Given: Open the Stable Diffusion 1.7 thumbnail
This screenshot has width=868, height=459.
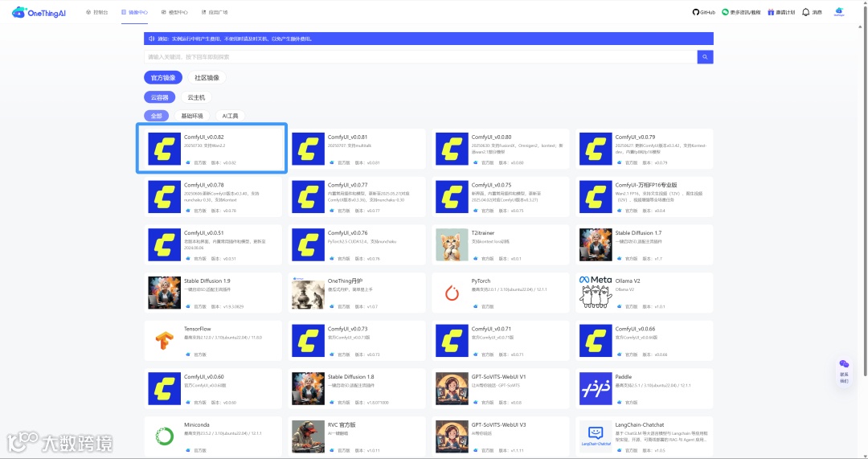Looking at the screenshot, I should (596, 244).
